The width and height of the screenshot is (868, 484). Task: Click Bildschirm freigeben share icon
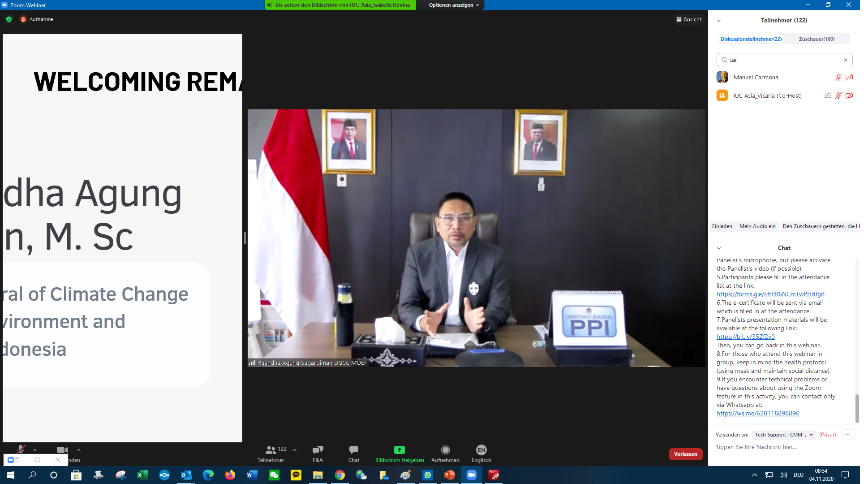pyautogui.click(x=399, y=450)
